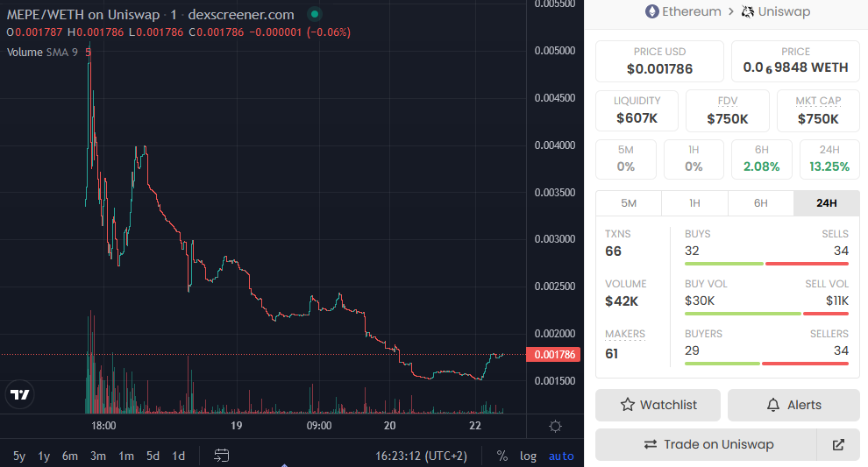Click the MKT CAP $750K box
Screen dimensions: 868x467
pos(818,110)
